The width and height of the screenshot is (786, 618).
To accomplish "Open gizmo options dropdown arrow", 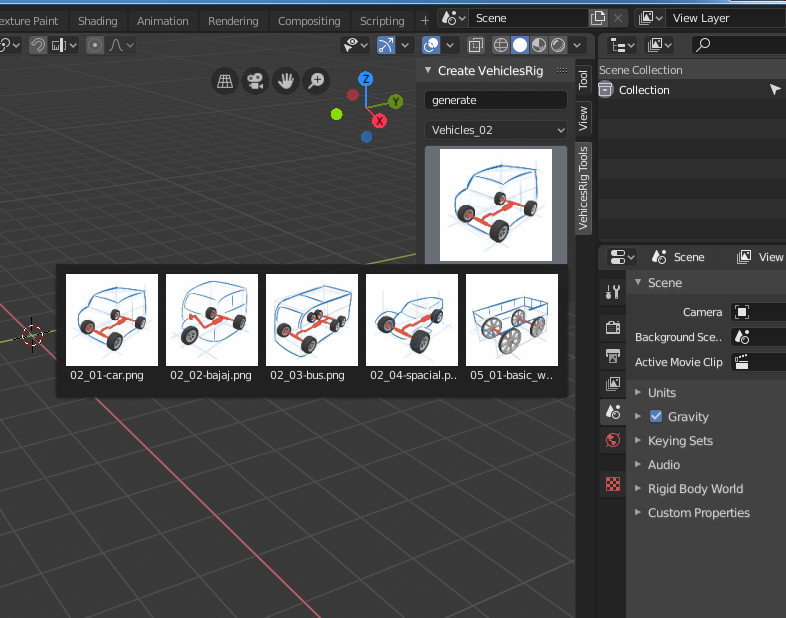I will 405,45.
